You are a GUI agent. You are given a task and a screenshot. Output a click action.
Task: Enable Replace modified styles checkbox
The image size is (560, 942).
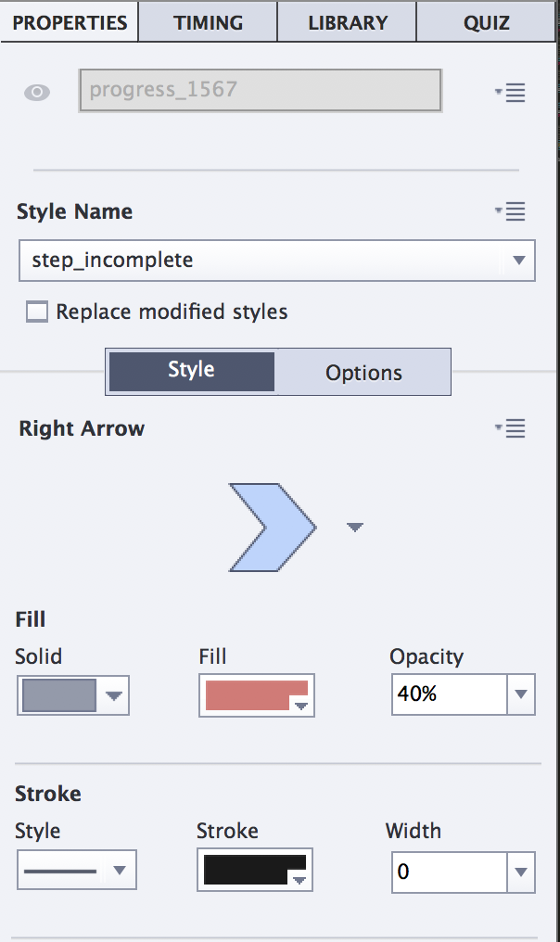[x=37, y=312]
